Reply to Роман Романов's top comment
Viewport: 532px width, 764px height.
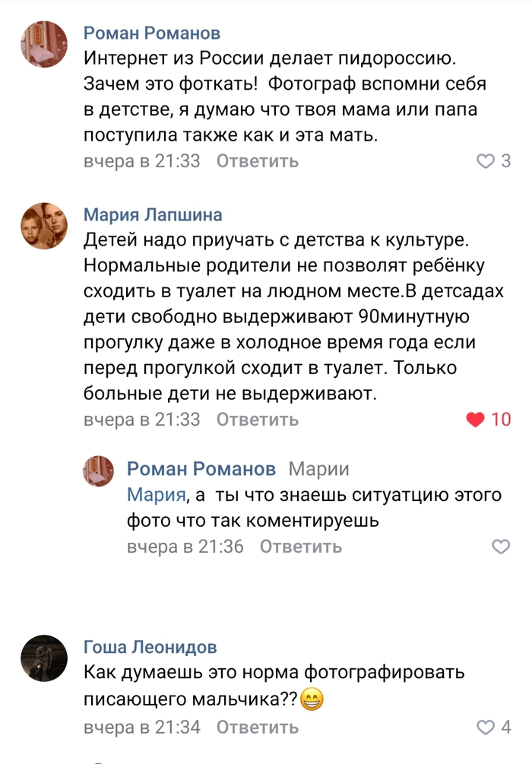click(258, 161)
